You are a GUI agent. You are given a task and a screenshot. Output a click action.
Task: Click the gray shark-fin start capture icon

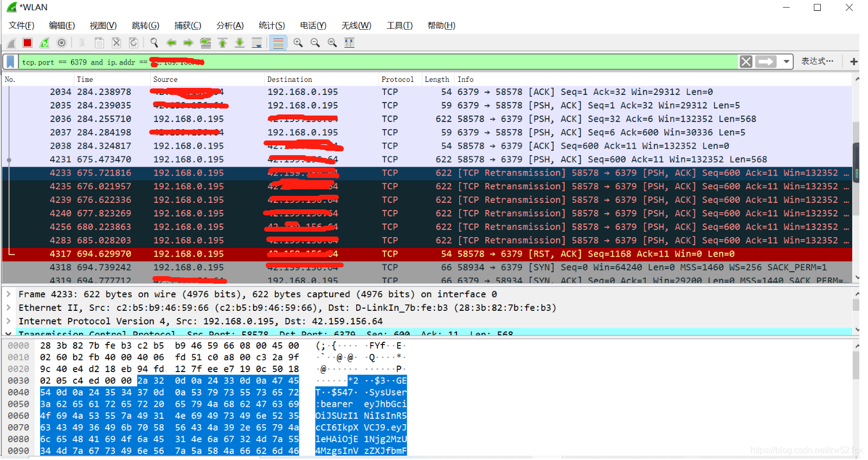click(x=11, y=43)
